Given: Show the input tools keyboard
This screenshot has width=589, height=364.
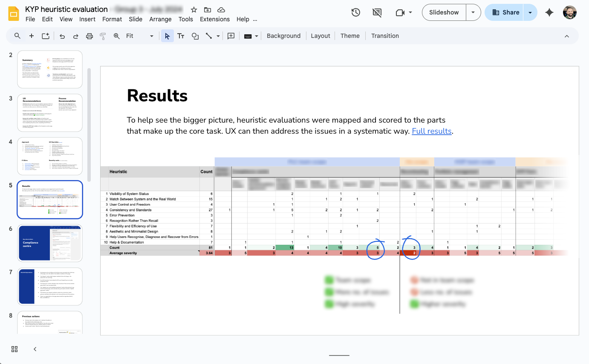Looking at the screenshot, I should [248, 36].
